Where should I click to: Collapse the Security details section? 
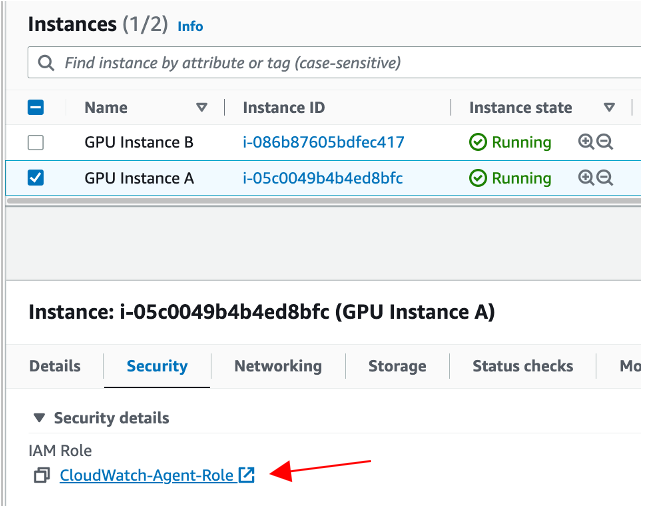point(39,418)
